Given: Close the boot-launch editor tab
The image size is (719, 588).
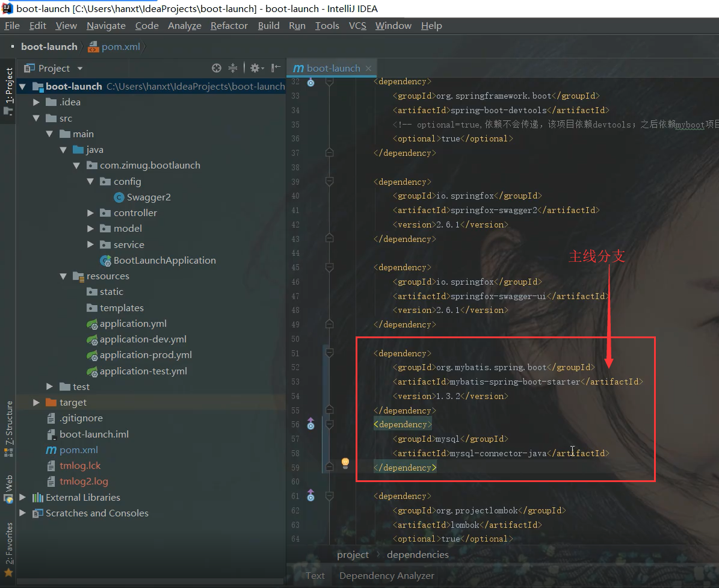Looking at the screenshot, I should point(368,69).
